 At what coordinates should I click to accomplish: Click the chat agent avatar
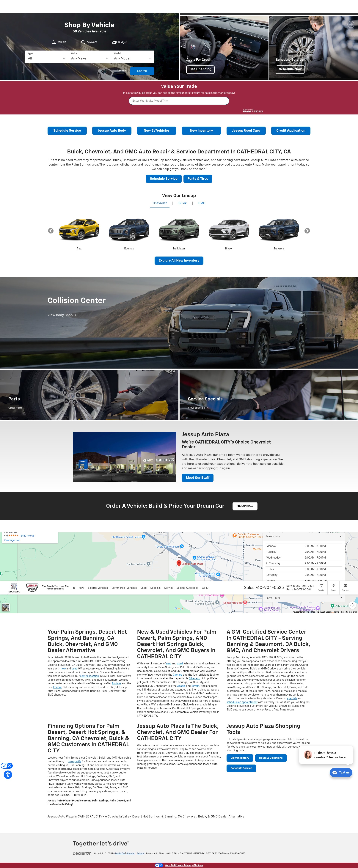point(308,755)
